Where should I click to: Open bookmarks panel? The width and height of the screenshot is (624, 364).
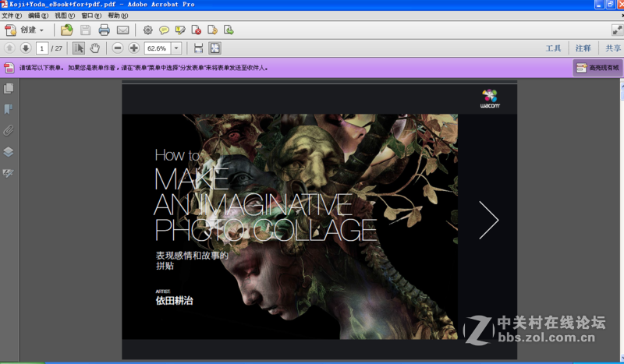9,109
